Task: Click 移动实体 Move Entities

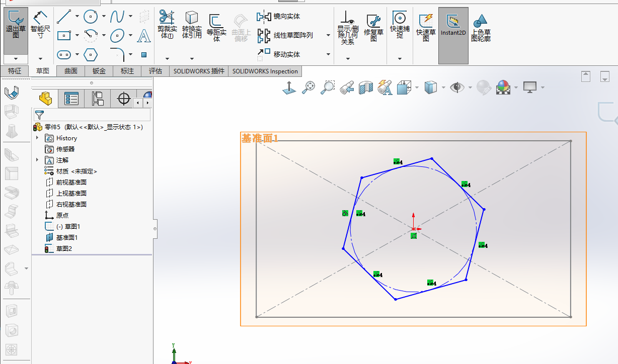Action: 279,54
